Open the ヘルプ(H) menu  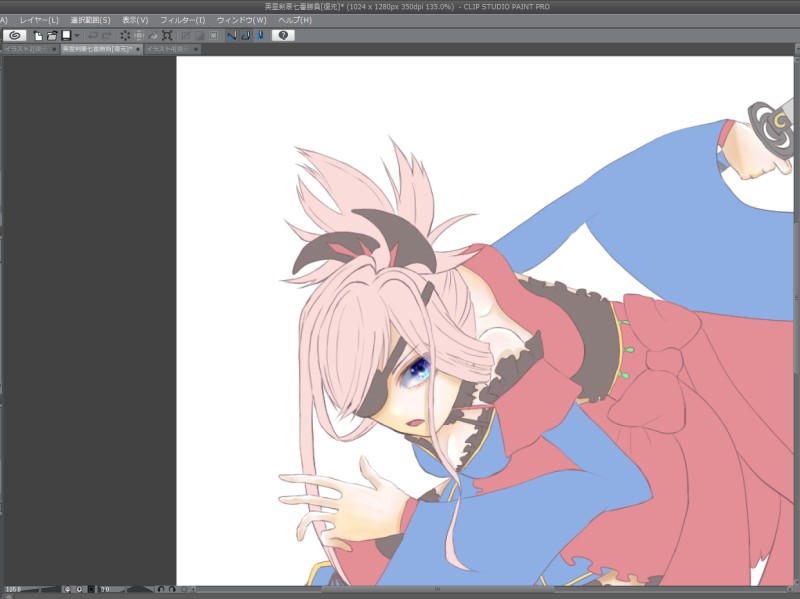click(295, 20)
